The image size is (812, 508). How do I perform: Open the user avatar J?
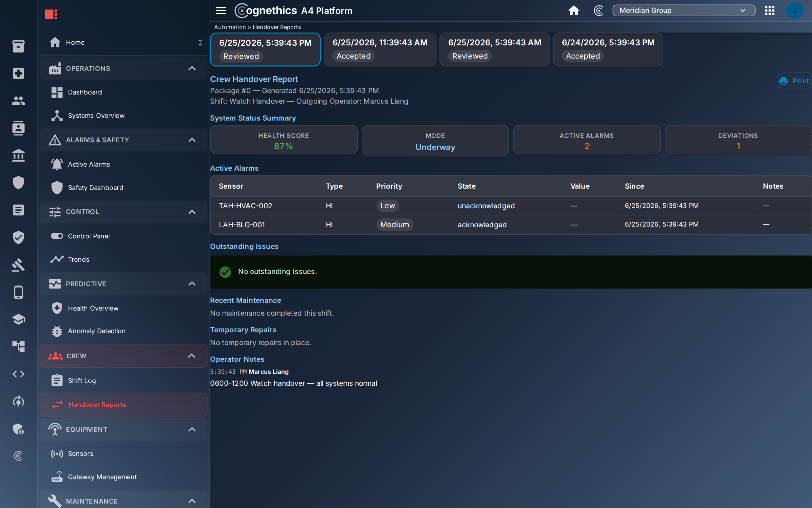click(x=794, y=10)
